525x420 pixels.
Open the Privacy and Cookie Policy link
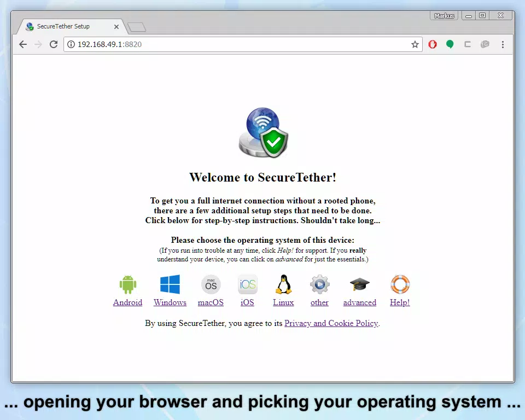click(x=331, y=323)
